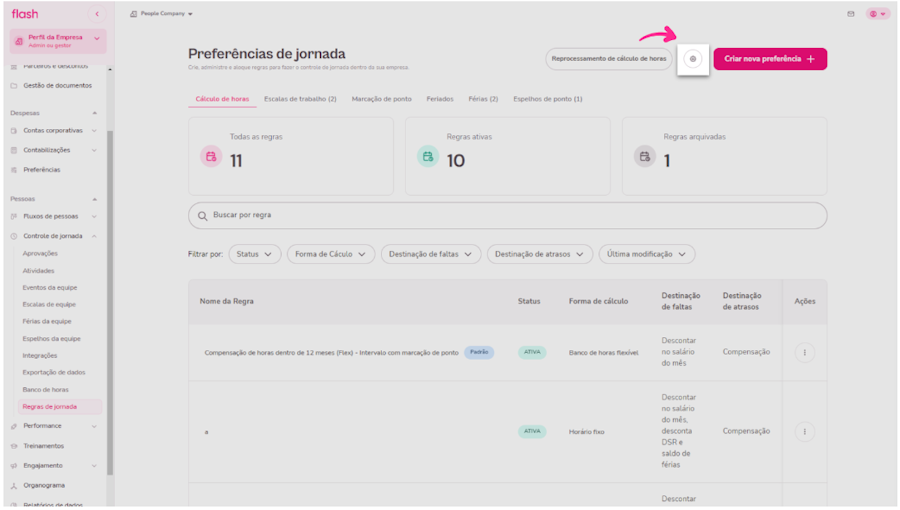
Task: Click the Flash logo
Action: pyautogui.click(x=25, y=14)
